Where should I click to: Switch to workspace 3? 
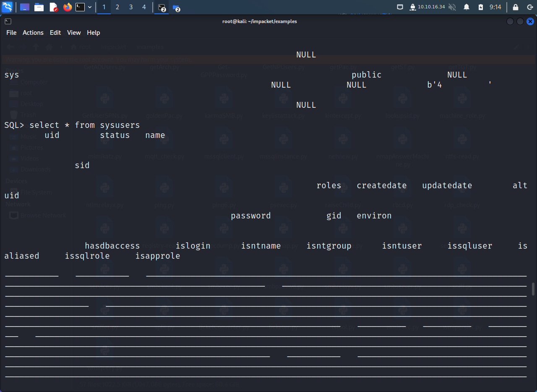click(x=131, y=7)
